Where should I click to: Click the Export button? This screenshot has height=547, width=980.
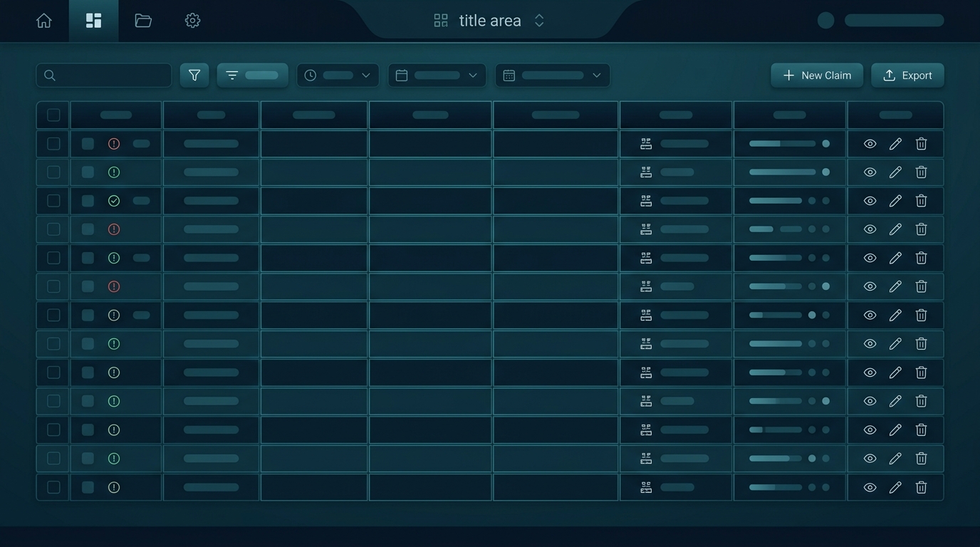[907, 75]
